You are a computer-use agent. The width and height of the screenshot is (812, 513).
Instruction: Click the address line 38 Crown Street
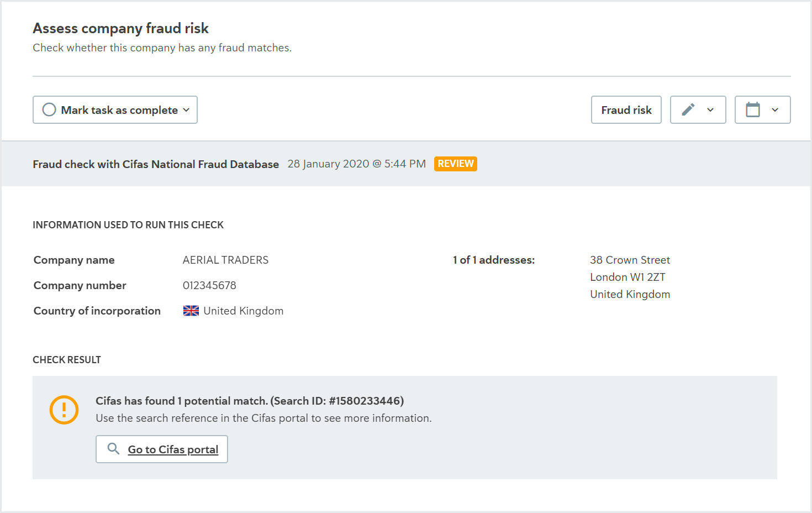pos(630,260)
